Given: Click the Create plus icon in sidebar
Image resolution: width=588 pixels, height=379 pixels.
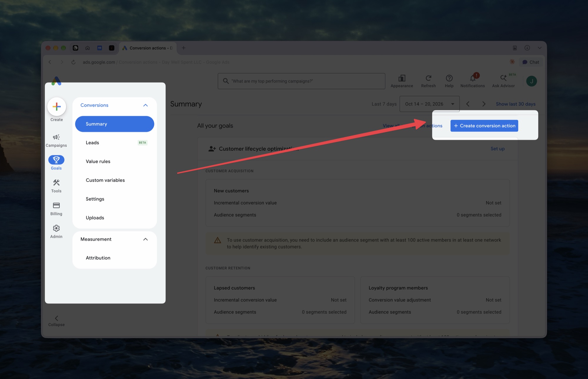Looking at the screenshot, I should [x=56, y=106].
